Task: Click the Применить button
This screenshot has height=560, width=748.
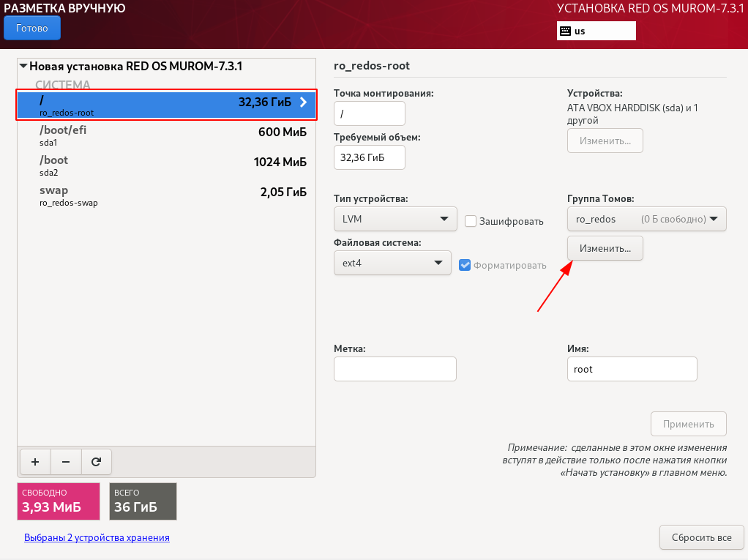Action: [689, 424]
